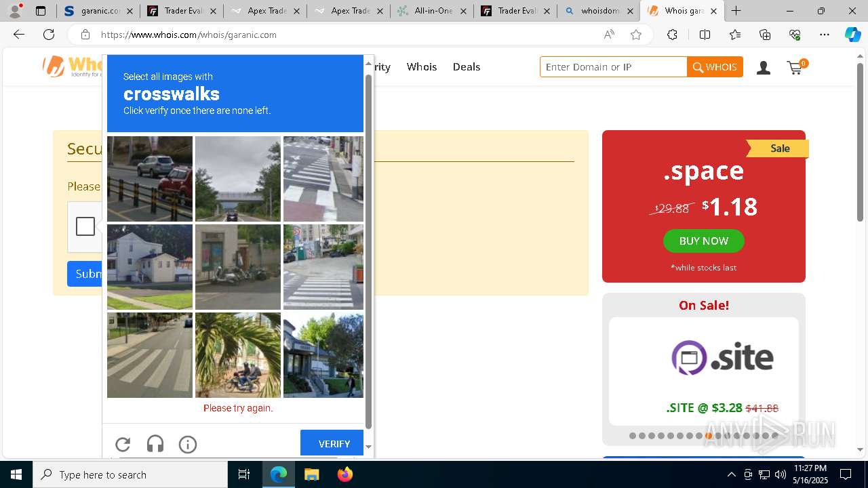Toggle read aloud in address bar
868x488 pixels.
click(609, 35)
